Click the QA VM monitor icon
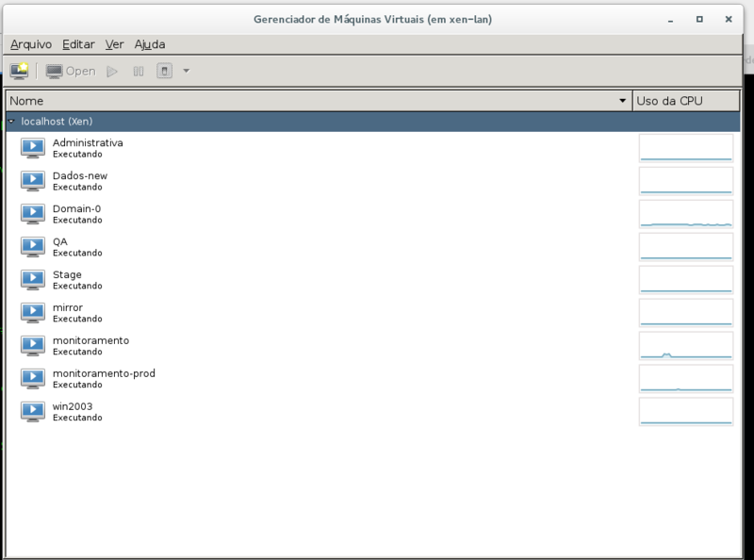Viewport: 754px width, 560px height. point(33,247)
